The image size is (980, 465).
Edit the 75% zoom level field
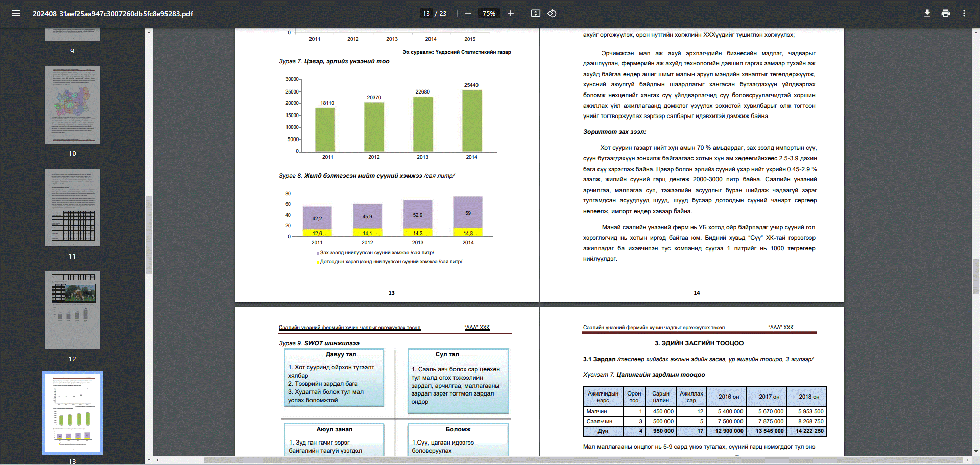pos(489,13)
